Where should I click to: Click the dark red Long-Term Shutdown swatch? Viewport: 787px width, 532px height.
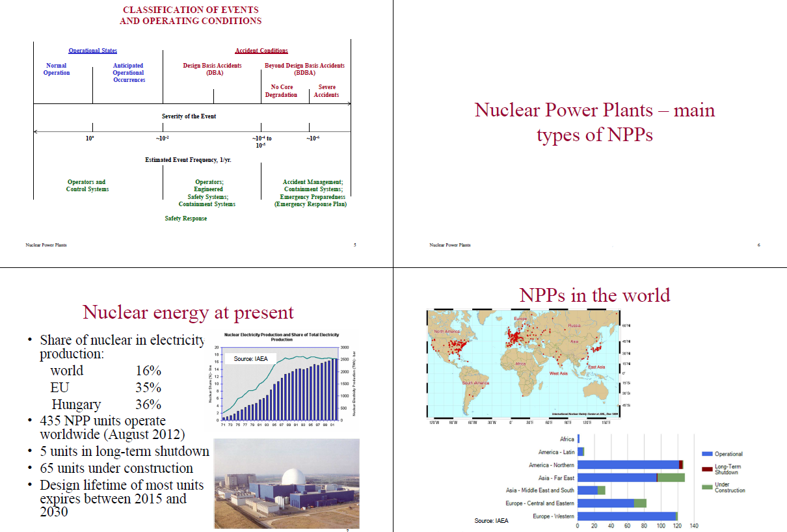coord(707,469)
